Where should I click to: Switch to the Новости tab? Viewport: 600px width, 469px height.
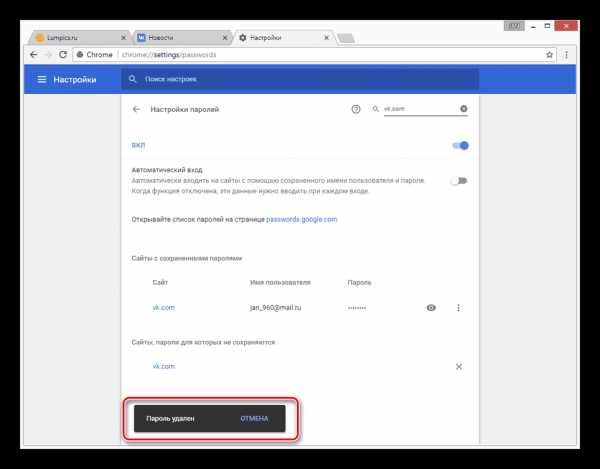pos(180,37)
